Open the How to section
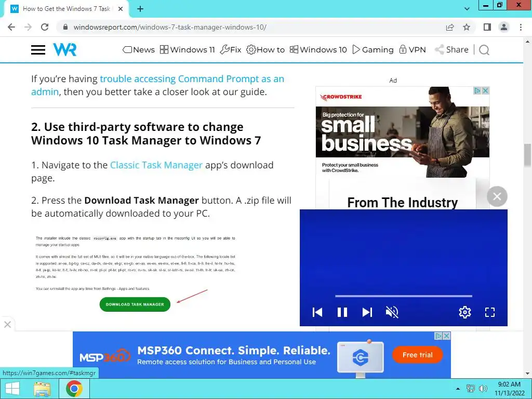The height and width of the screenshot is (399, 532). tap(265, 50)
